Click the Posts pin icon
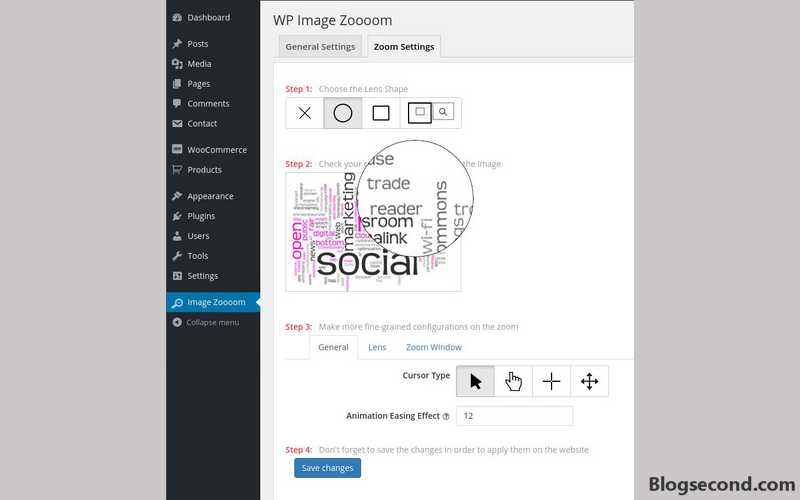Image resolution: width=800 pixels, height=500 pixels. pyautogui.click(x=177, y=44)
